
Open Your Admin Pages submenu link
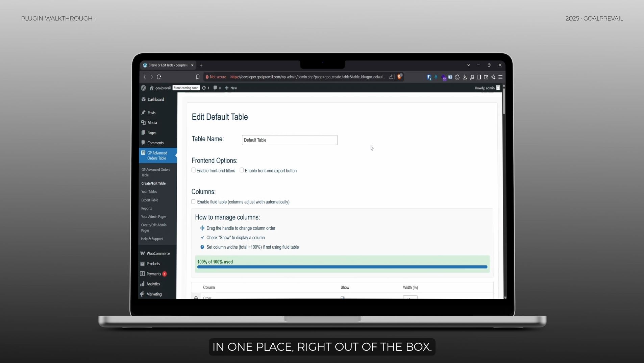click(154, 217)
